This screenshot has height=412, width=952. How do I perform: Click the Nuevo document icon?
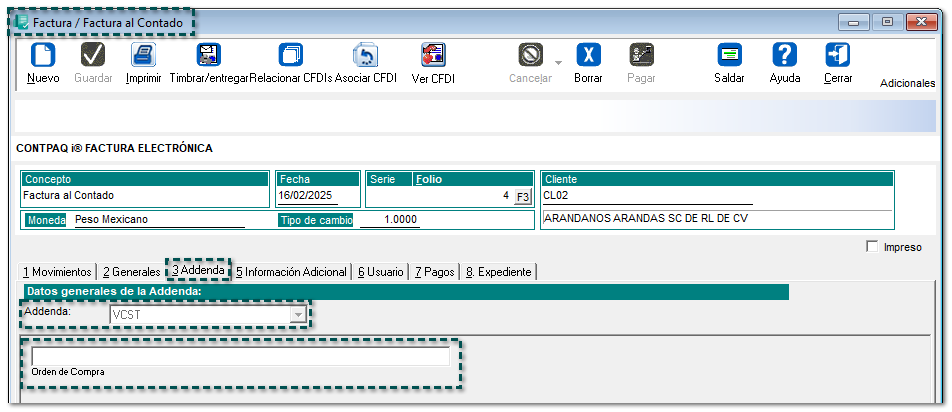click(43, 55)
